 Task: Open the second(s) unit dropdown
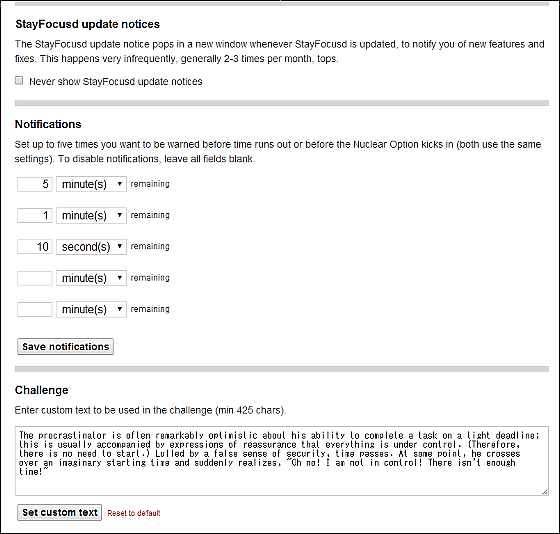91,247
